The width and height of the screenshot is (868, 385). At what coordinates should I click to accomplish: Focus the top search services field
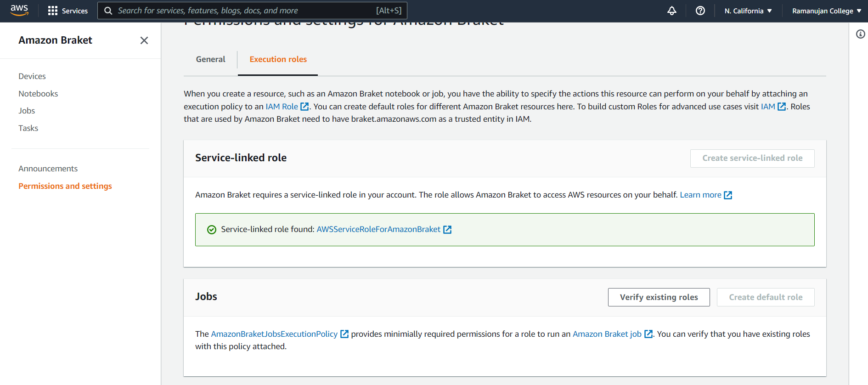[252, 11]
